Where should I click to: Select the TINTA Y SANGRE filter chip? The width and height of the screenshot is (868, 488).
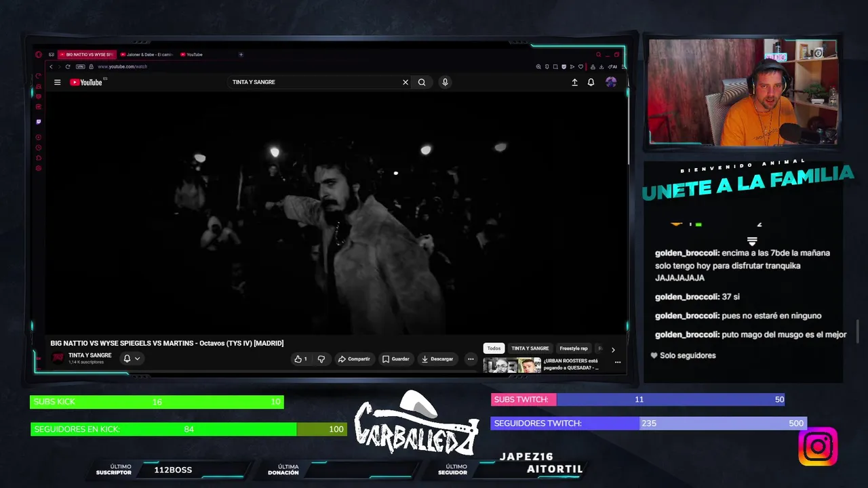click(x=530, y=348)
